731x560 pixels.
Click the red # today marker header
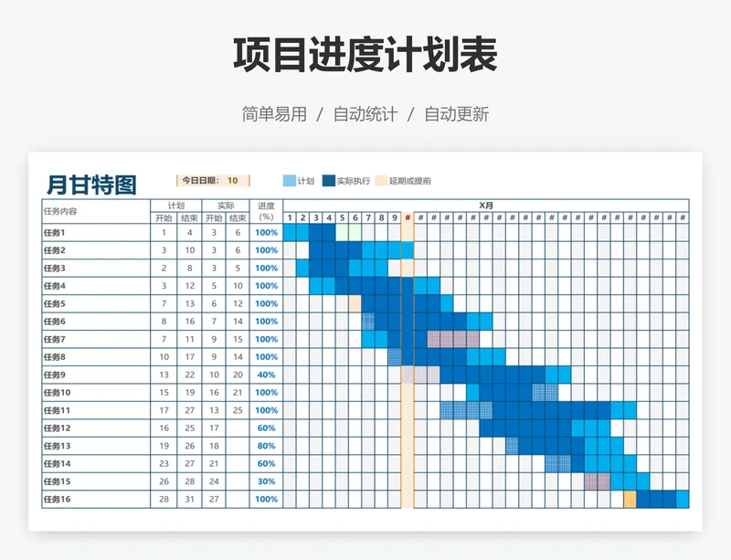408,217
